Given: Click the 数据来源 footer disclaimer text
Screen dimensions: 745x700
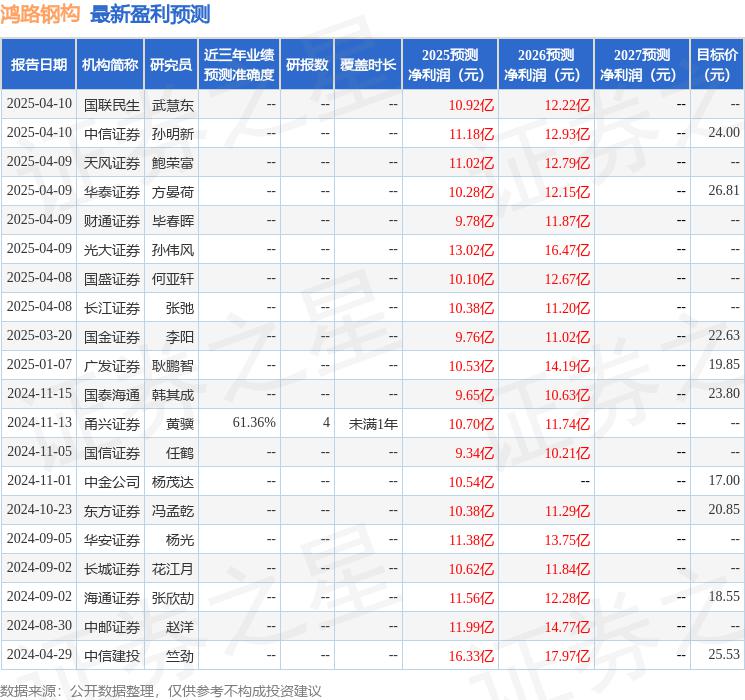Looking at the screenshot, I should [161, 691].
